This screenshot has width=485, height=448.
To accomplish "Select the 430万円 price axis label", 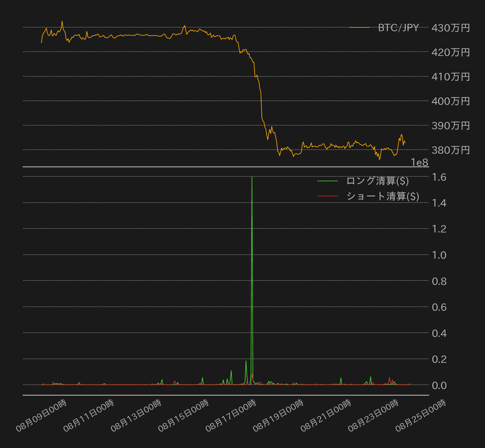I will pyautogui.click(x=450, y=28).
